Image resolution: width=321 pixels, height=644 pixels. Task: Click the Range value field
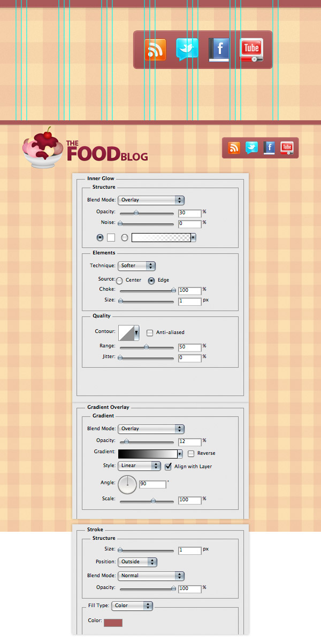coord(190,347)
